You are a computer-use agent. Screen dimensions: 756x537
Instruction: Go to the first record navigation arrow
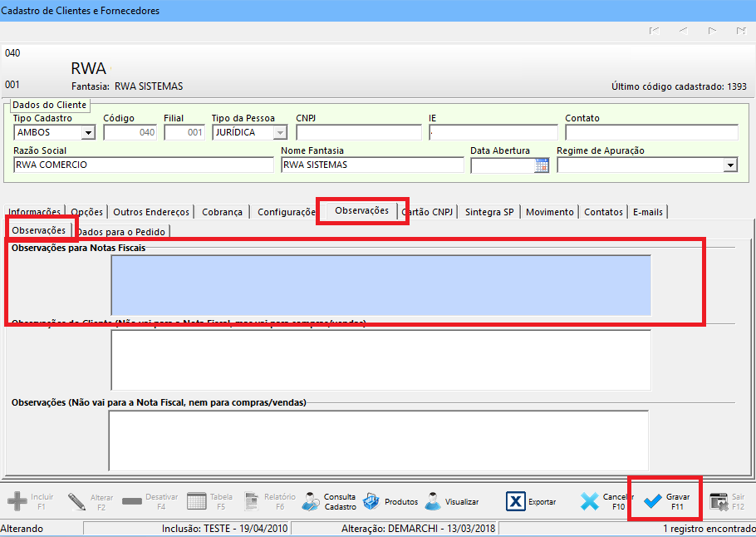point(654,31)
